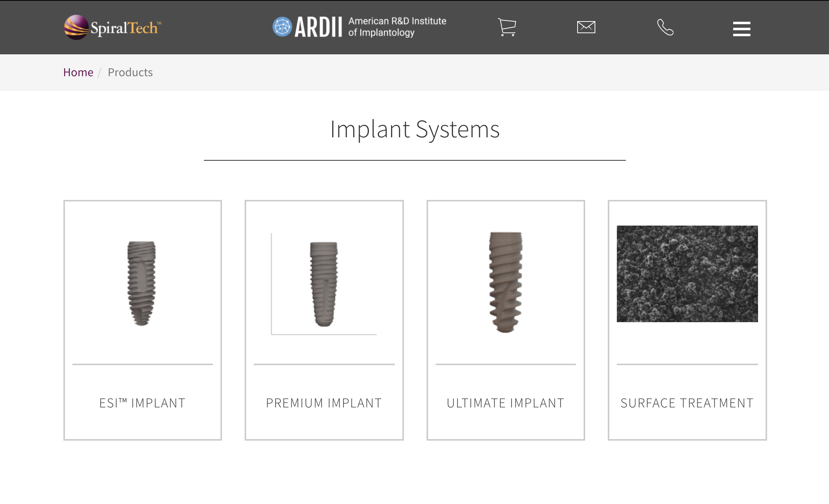
Task: Click the Products breadcrumb item
Action: pos(130,72)
